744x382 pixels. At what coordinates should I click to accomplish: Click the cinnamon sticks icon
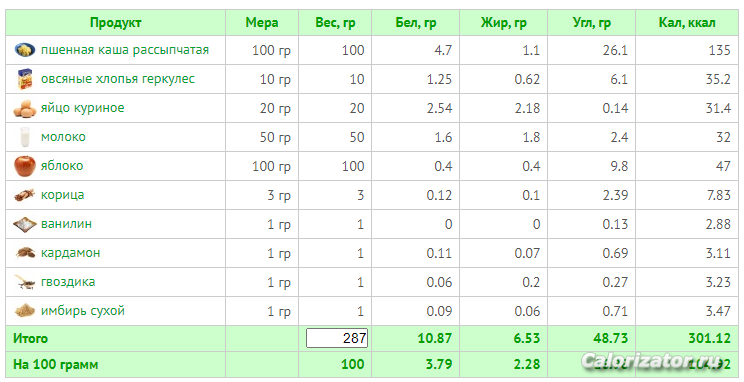pos(25,195)
